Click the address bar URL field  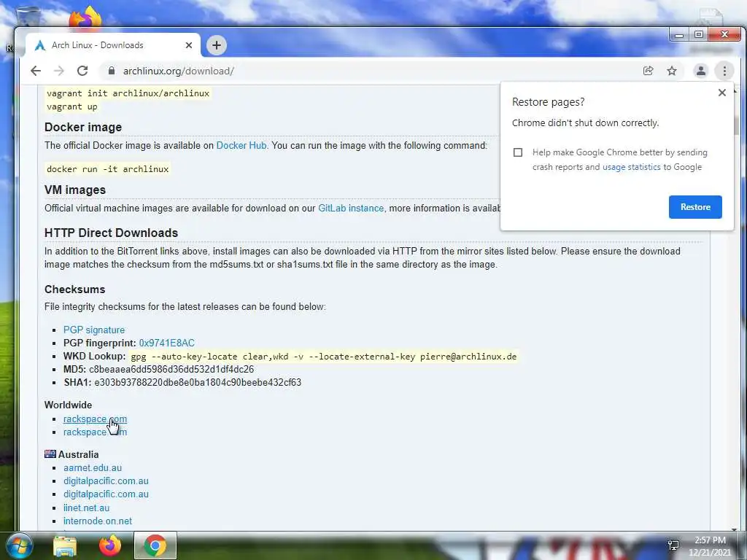click(x=371, y=71)
